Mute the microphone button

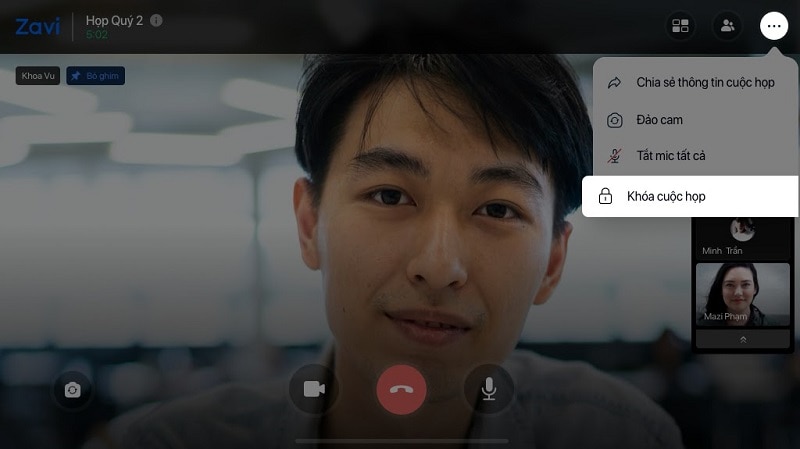(488, 389)
